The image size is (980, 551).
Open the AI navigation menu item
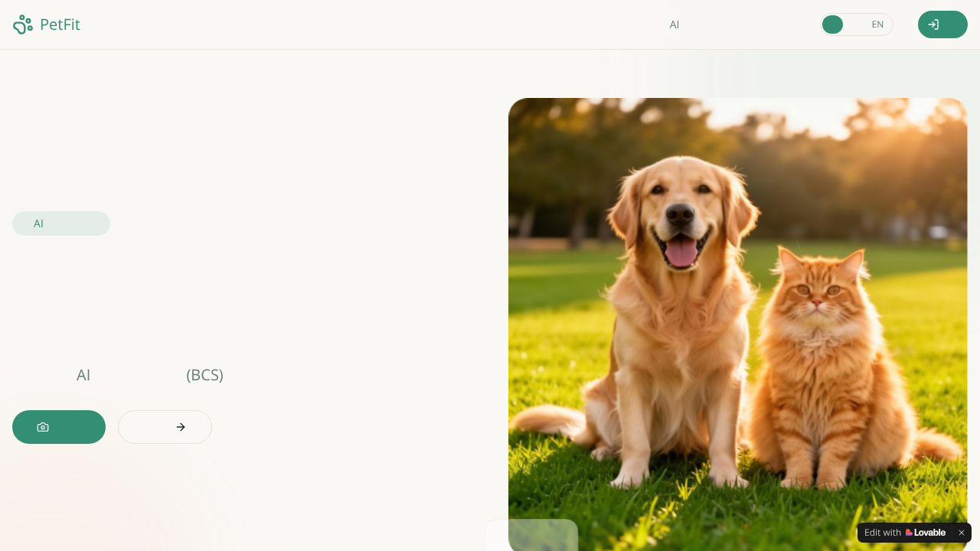675,24
